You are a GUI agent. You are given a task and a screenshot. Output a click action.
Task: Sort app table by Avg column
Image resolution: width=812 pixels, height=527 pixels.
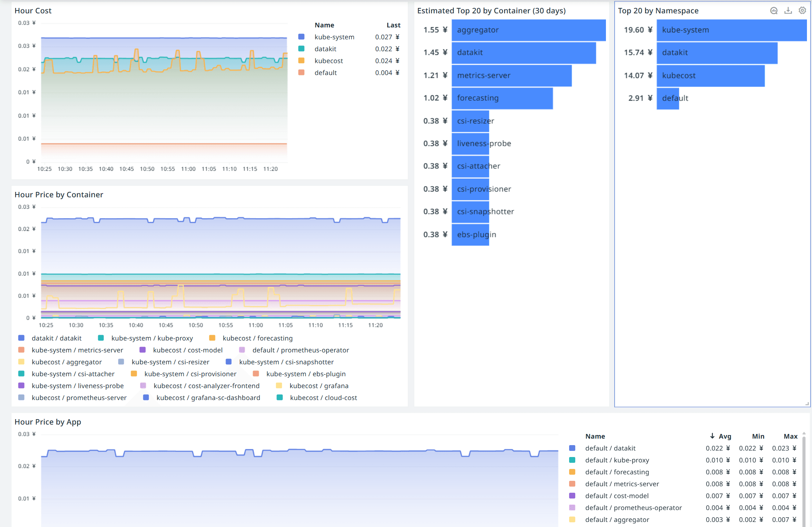point(725,436)
